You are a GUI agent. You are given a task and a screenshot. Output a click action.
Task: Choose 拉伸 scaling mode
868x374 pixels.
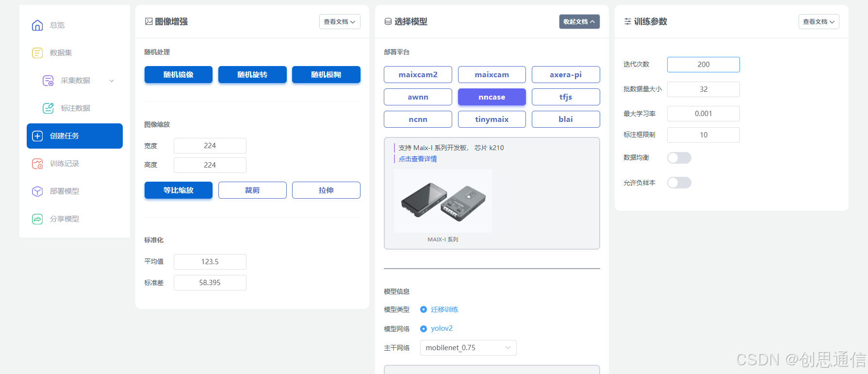326,190
